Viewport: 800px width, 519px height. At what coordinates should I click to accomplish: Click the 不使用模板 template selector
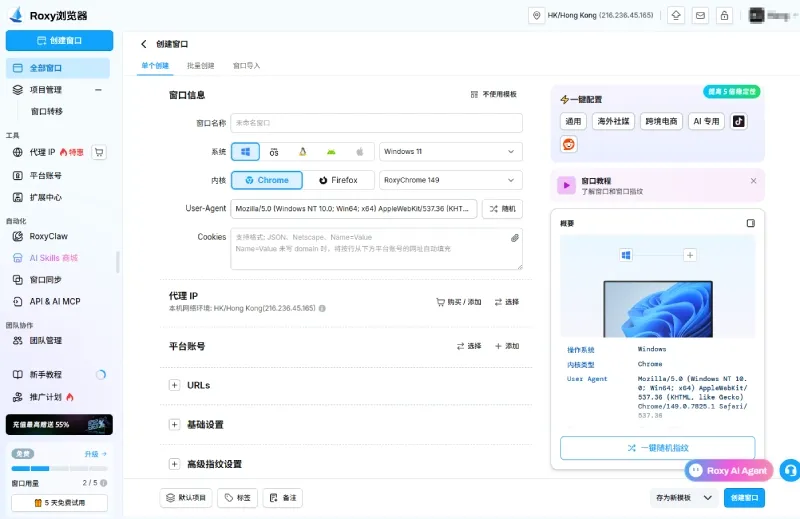tap(493, 94)
